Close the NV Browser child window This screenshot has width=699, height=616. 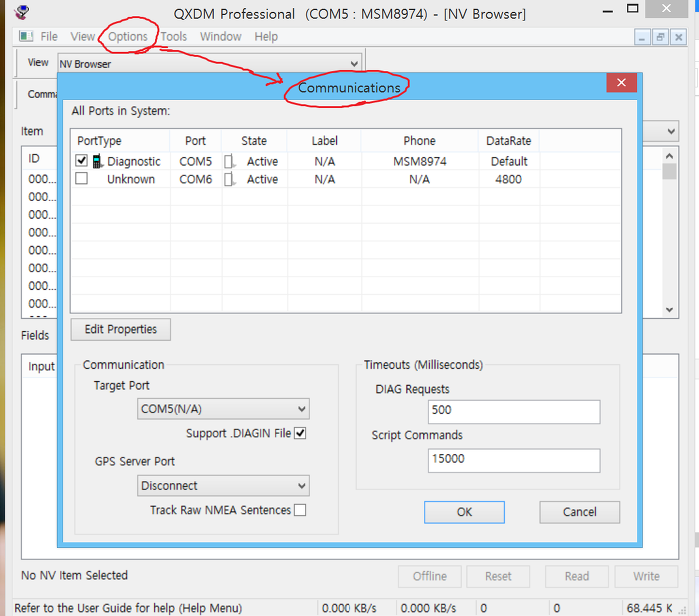point(678,38)
